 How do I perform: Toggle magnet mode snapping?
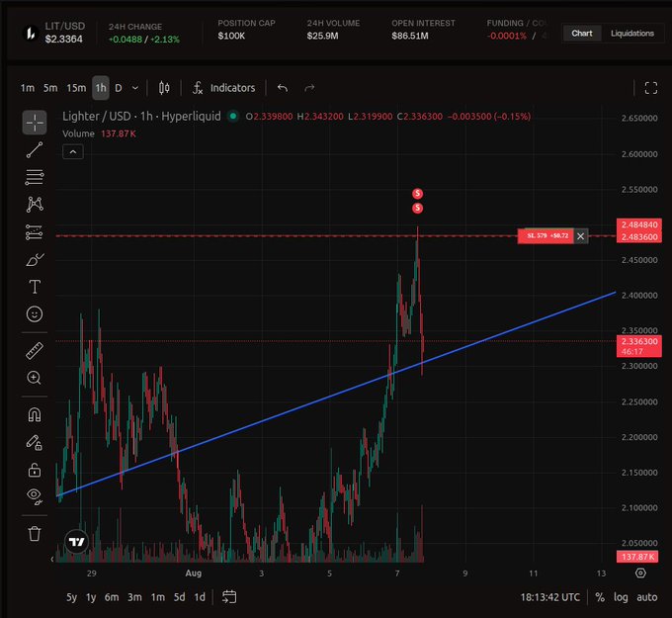pyautogui.click(x=35, y=414)
